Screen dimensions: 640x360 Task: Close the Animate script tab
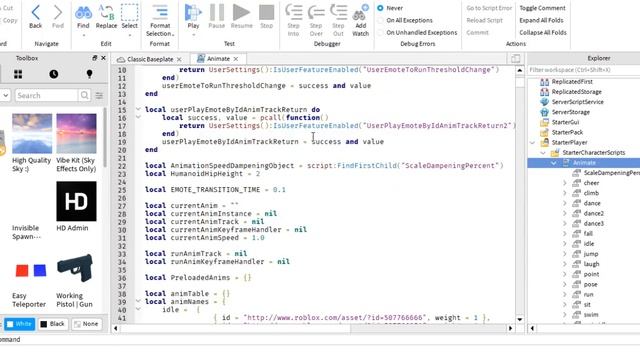tap(236, 59)
